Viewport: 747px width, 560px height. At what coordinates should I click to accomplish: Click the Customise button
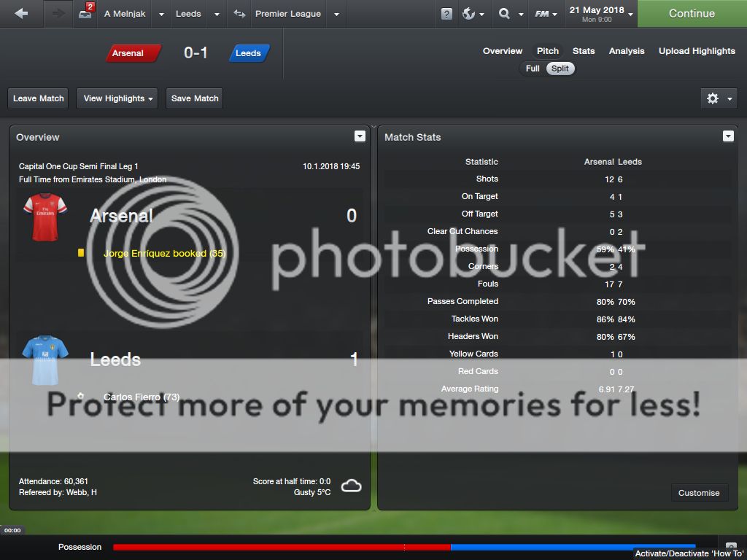coord(699,493)
